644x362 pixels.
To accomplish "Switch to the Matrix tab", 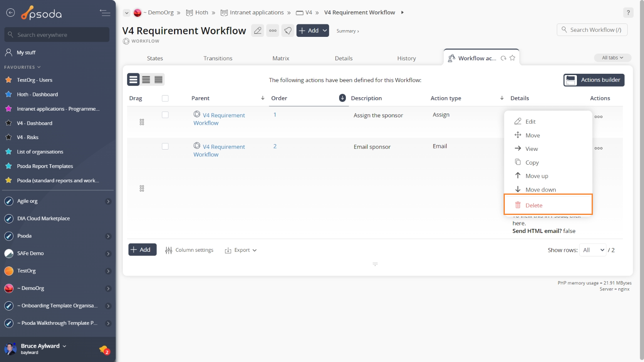I will (x=280, y=58).
